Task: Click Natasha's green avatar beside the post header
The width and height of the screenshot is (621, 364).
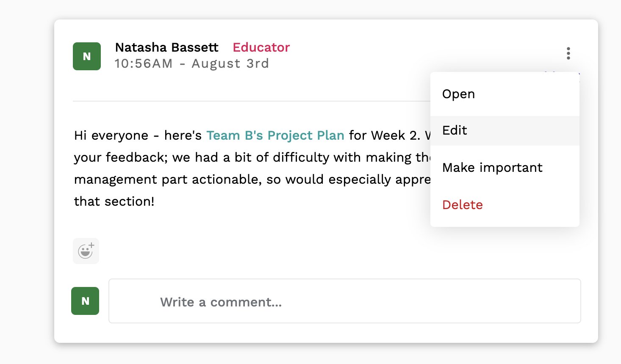Action: click(x=87, y=56)
